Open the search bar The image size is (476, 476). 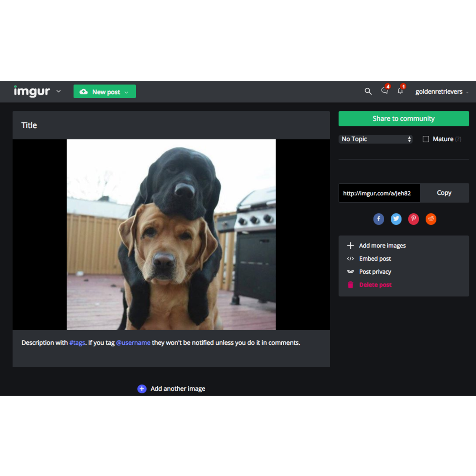coord(368,91)
